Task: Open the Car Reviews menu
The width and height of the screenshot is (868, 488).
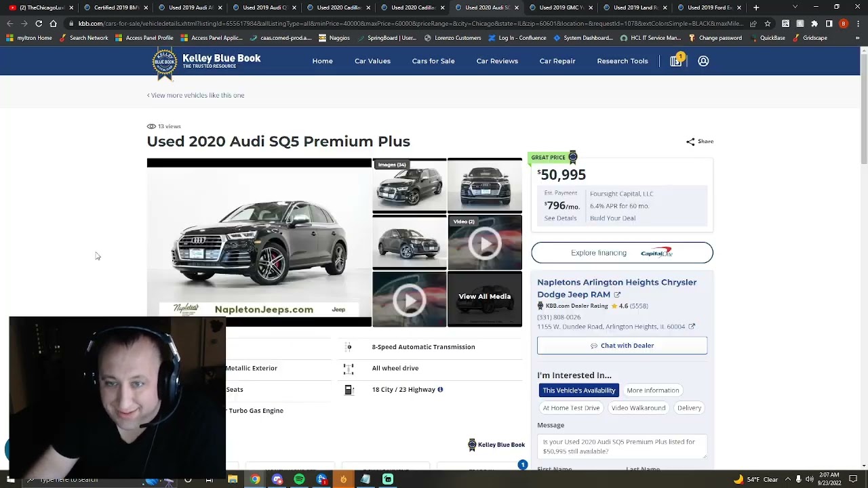Action: click(497, 61)
